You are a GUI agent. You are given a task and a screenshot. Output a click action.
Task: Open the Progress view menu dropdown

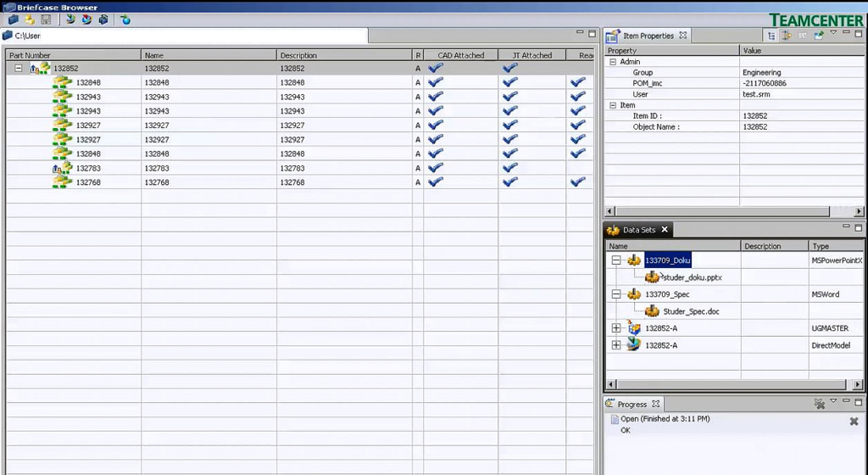tap(834, 401)
